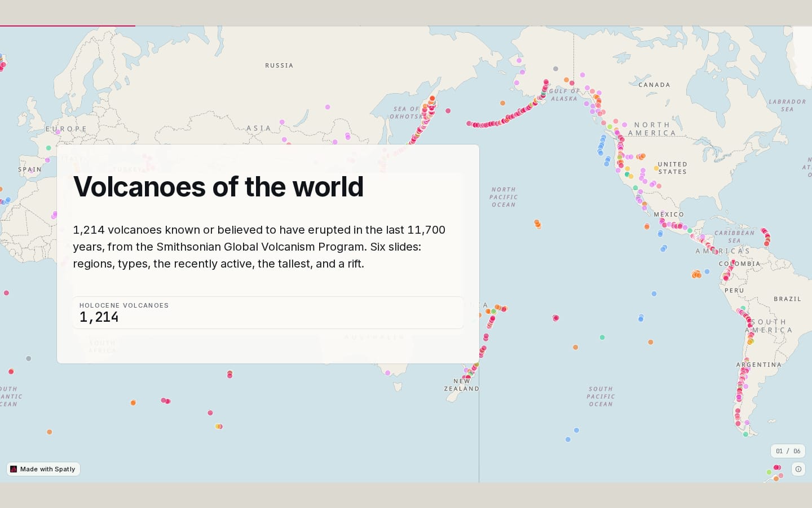This screenshot has height=508, width=812.
Task: Click the ARGENTINA map label
Action: (759, 365)
